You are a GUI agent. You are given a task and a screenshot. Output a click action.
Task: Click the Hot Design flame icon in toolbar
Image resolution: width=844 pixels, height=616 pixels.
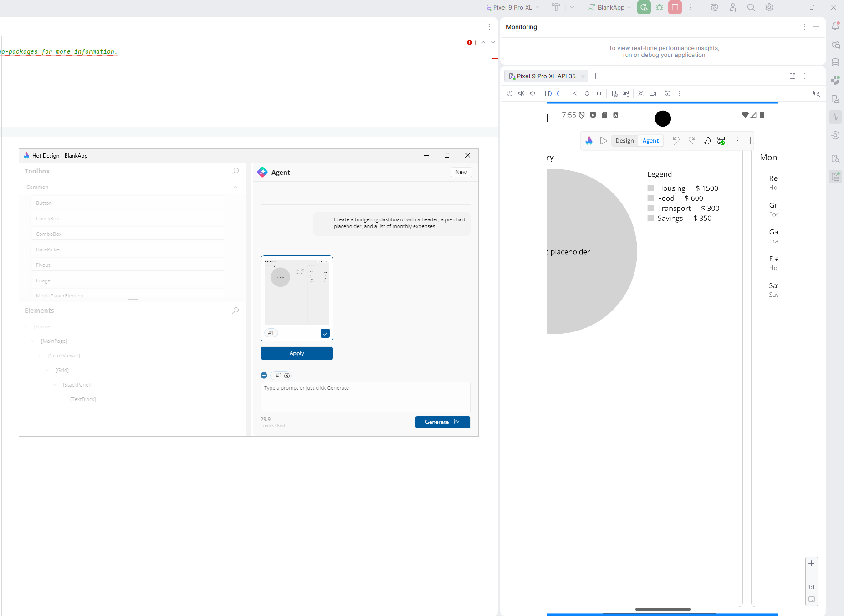589,141
